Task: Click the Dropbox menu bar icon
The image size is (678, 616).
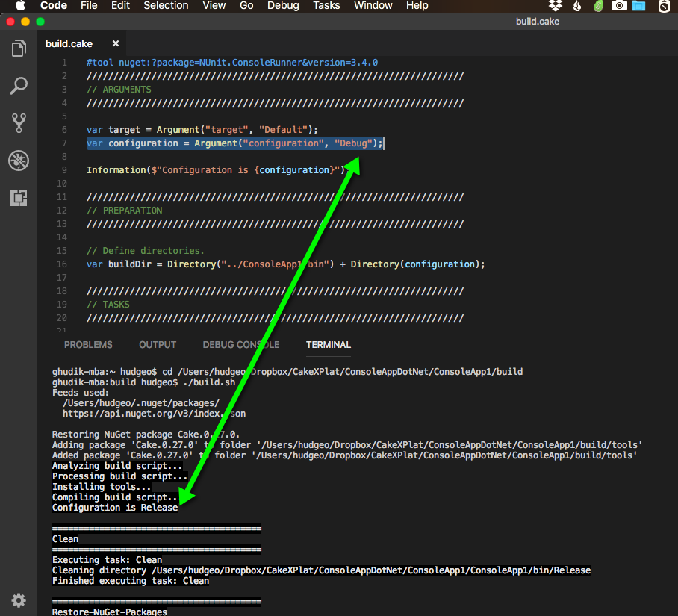Action: tap(556, 6)
